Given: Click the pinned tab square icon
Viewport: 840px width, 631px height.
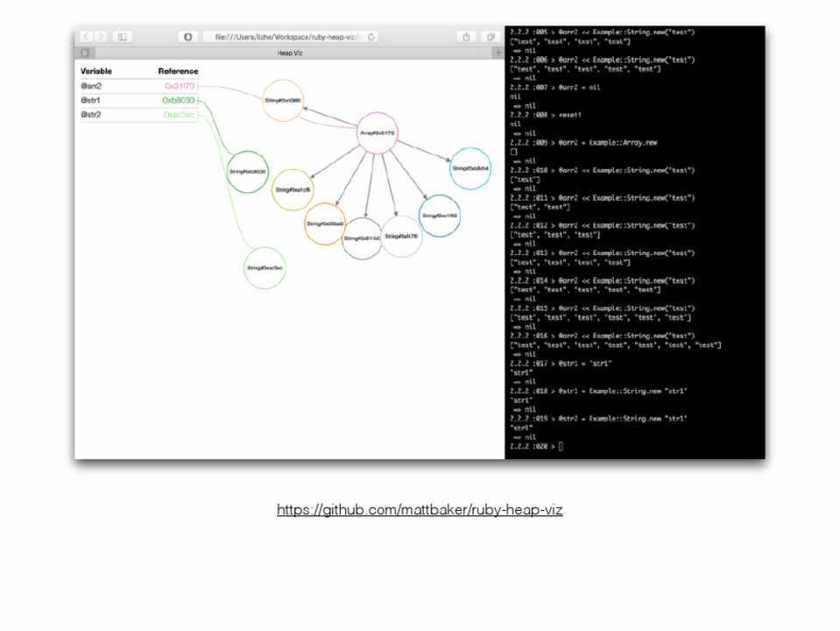Looking at the screenshot, I should click(85, 53).
